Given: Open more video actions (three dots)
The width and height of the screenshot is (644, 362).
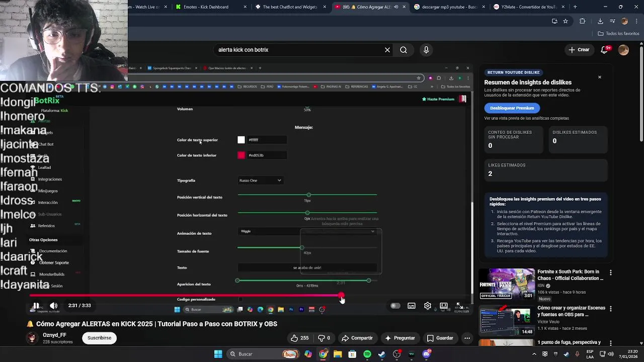Looking at the screenshot, I should tap(467, 338).
